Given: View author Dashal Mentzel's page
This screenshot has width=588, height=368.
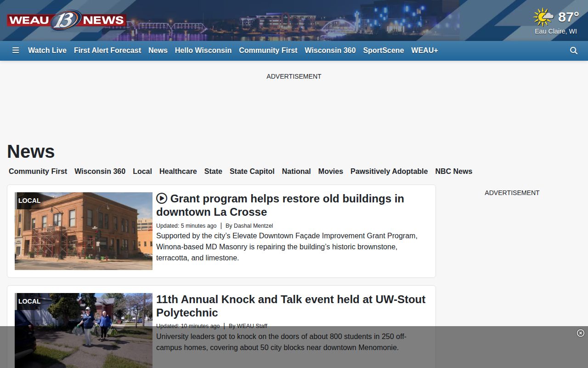Looking at the screenshot, I should [253, 226].
